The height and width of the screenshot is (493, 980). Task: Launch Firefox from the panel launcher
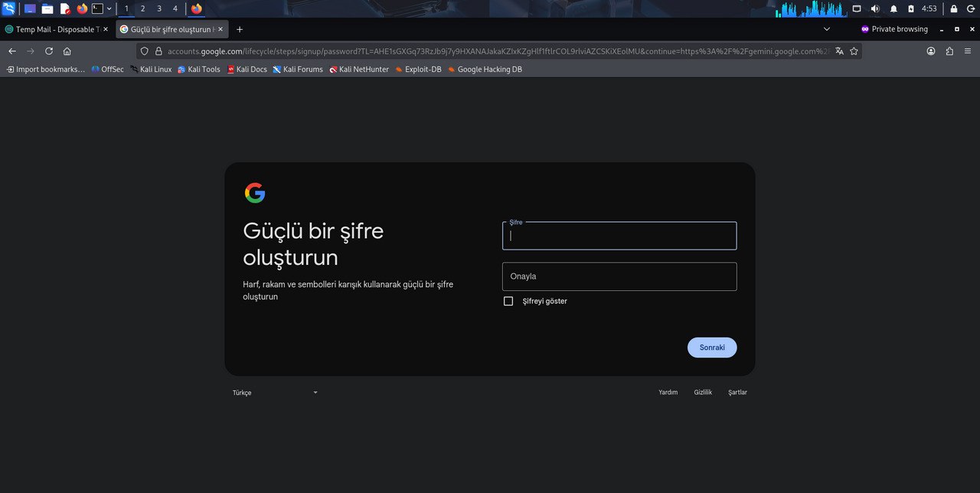tap(82, 8)
